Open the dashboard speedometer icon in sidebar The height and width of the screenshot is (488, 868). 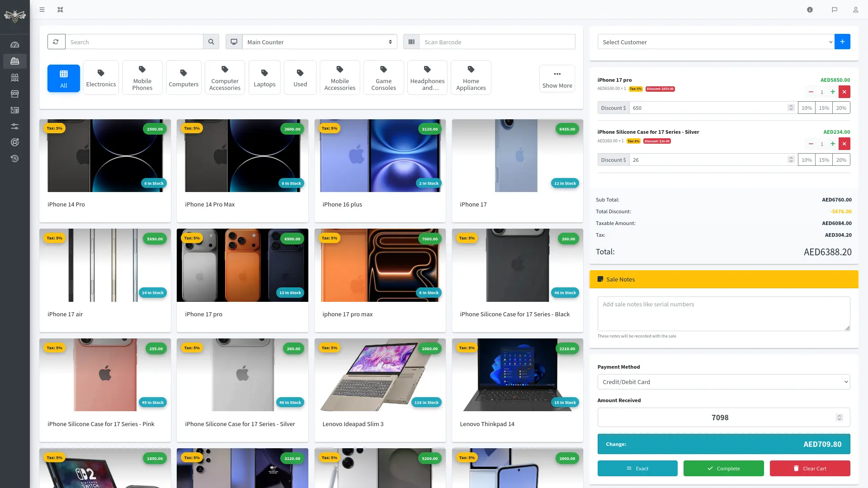click(15, 45)
